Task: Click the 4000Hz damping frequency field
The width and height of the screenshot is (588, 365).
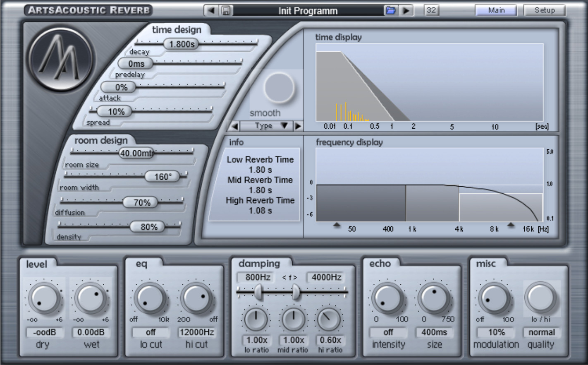Action: (x=327, y=277)
